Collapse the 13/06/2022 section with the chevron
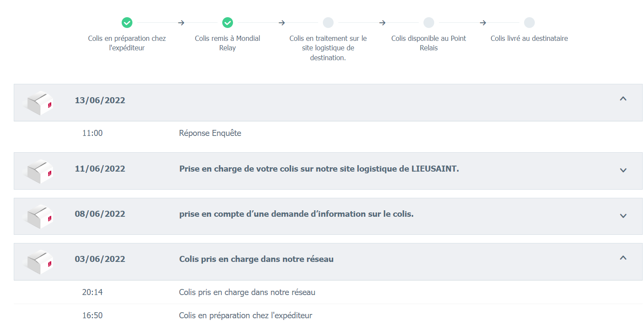The image size is (644, 326). [x=623, y=98]
